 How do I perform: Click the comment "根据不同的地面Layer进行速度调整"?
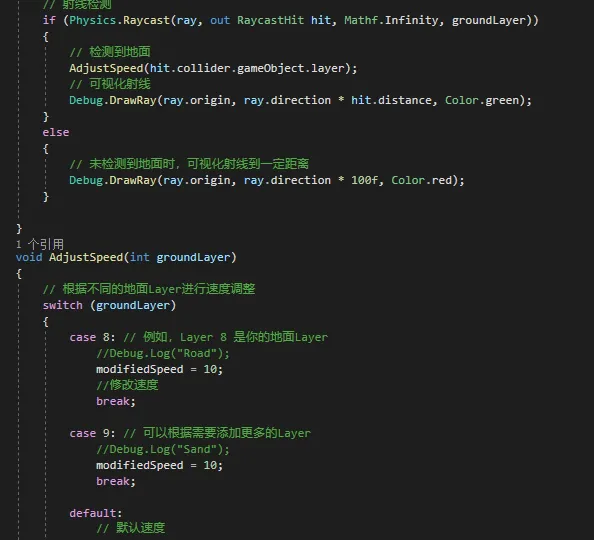[159, 289]
